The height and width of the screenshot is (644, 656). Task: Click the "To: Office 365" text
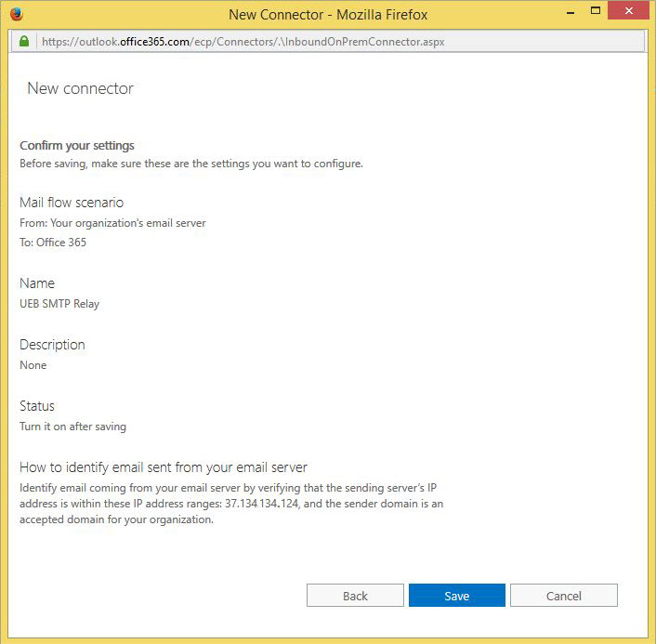click(53, 243)
